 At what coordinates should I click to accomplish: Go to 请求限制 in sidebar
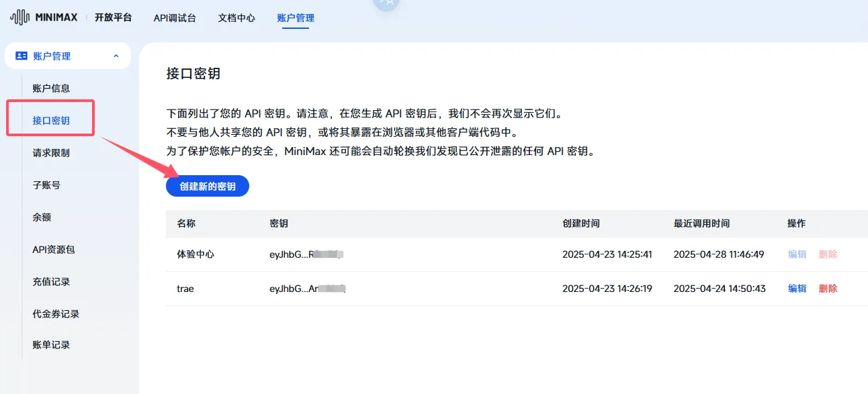pyautogui.click(x=51, y=153)
